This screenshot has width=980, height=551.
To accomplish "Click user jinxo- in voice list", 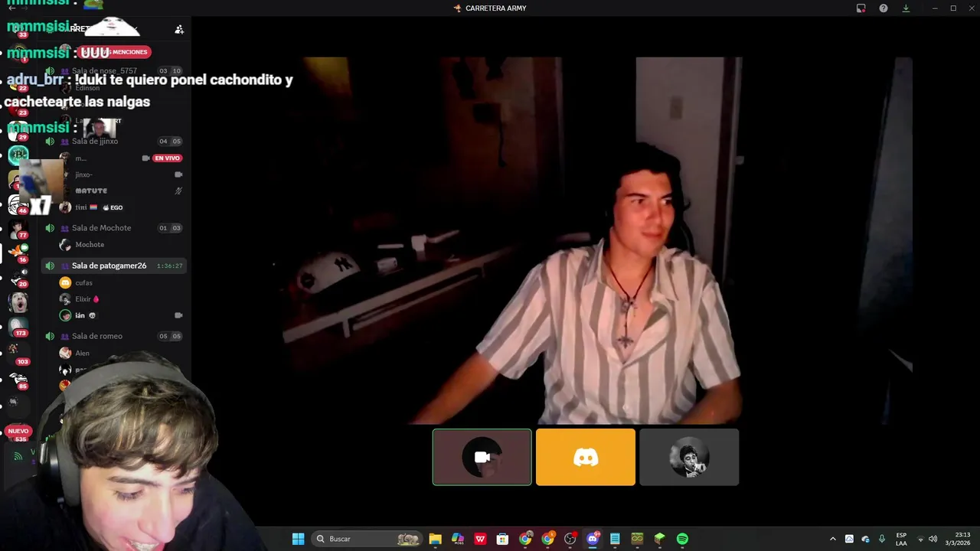I will (x=83, y=174).
